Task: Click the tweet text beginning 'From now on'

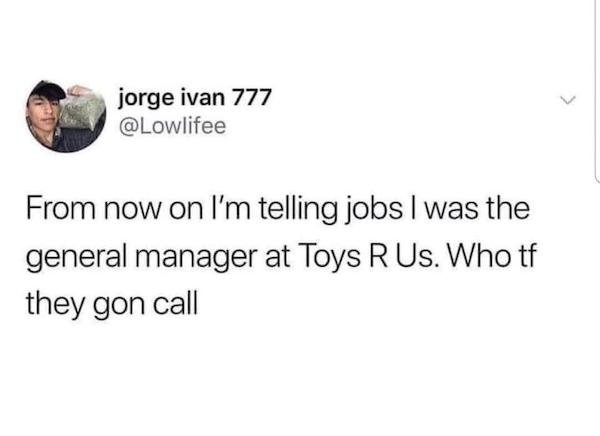Action: (x=282, y=256)
